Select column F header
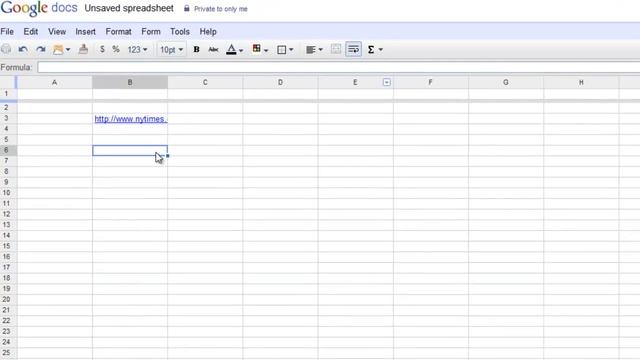 click(x=430, y=82)
